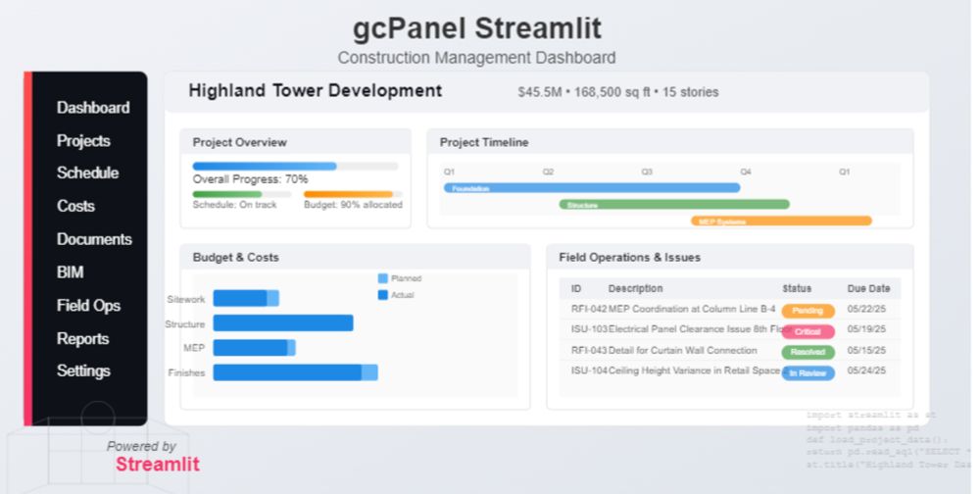Click the MEP budget bar

[255, 348]
